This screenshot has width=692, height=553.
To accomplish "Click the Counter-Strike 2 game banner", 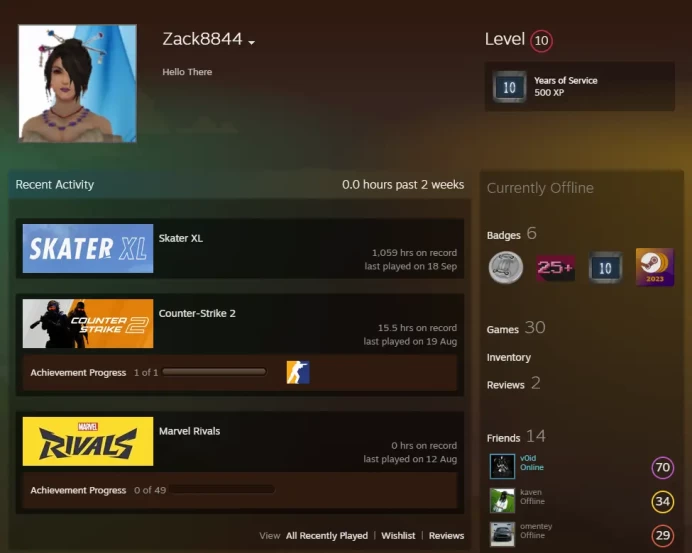I will coord(88,324).
